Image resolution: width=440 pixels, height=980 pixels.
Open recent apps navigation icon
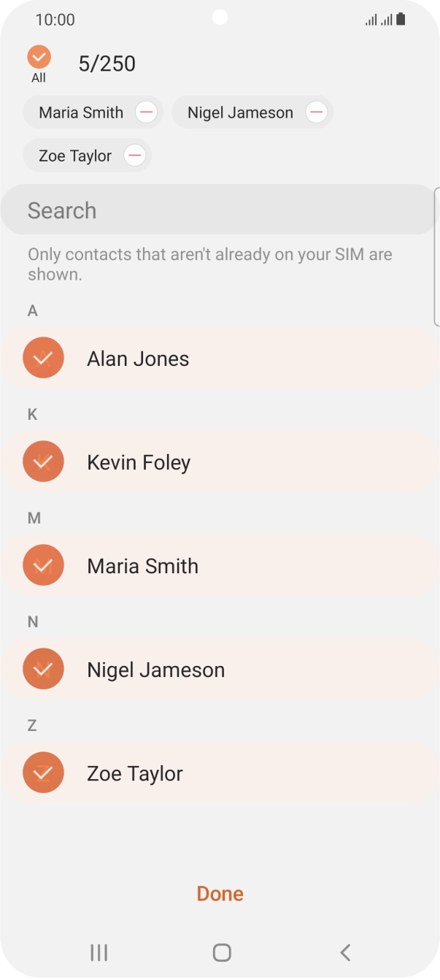tap(99, 952)
